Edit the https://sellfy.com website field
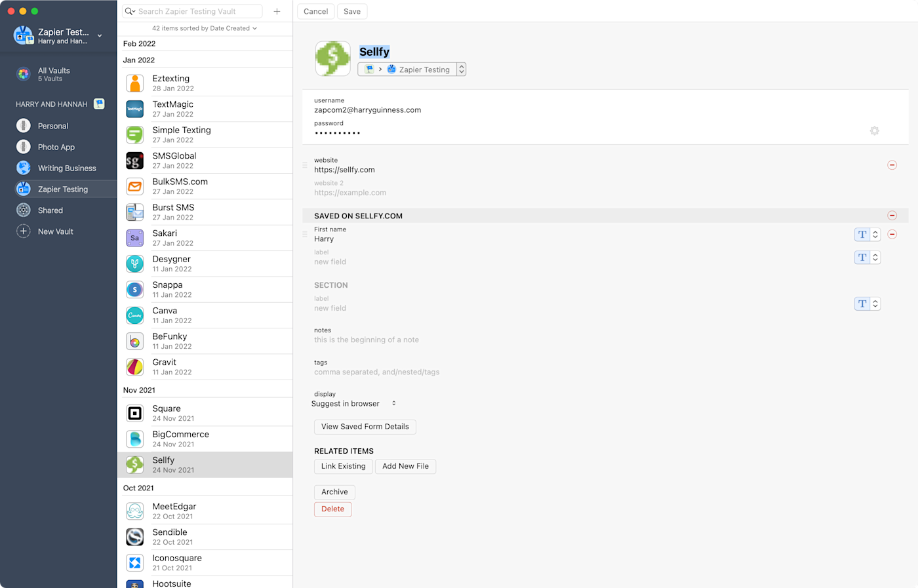918x588 pixels. [x=344, y=170]
